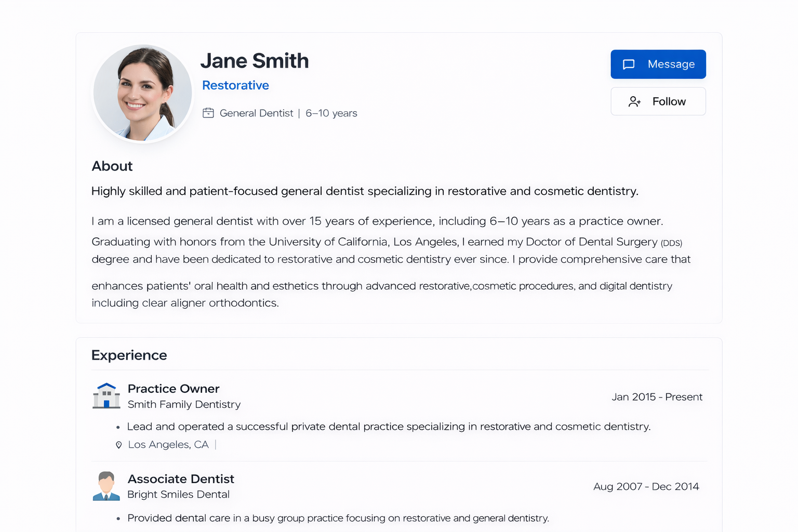Viewport: 798px width, 532px height.
Task: Click Jane Smith's profile photo
Action: 142,92
